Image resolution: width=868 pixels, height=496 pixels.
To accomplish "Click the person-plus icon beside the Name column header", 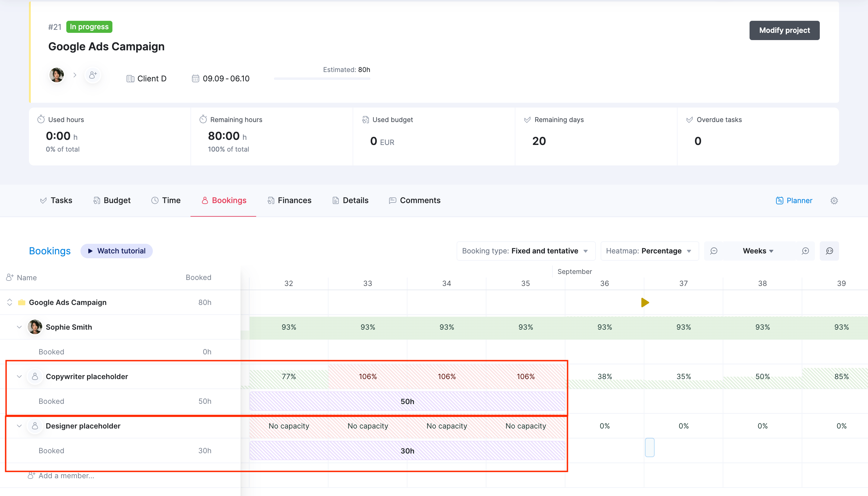I will point(10,277).
